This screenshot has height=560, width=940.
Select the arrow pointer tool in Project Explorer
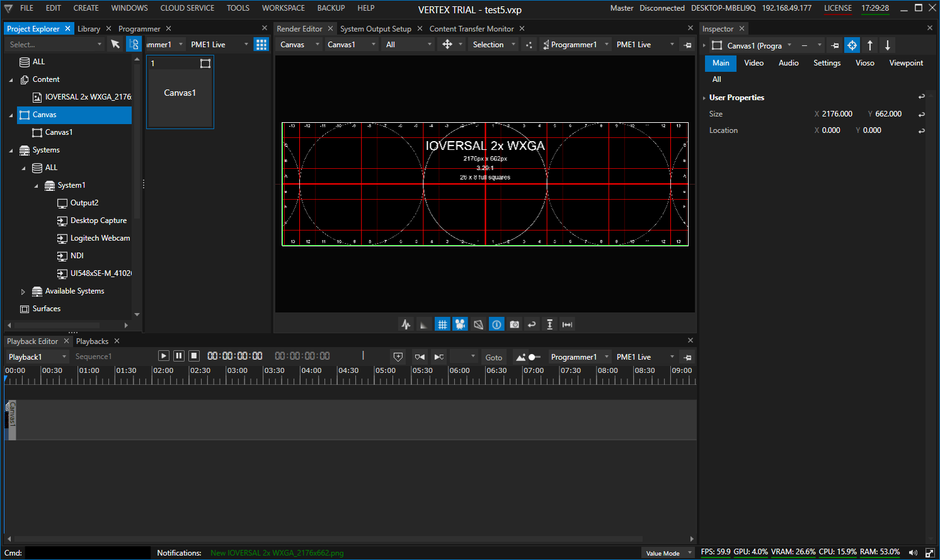pyautogui.click(x=115, y=44)
